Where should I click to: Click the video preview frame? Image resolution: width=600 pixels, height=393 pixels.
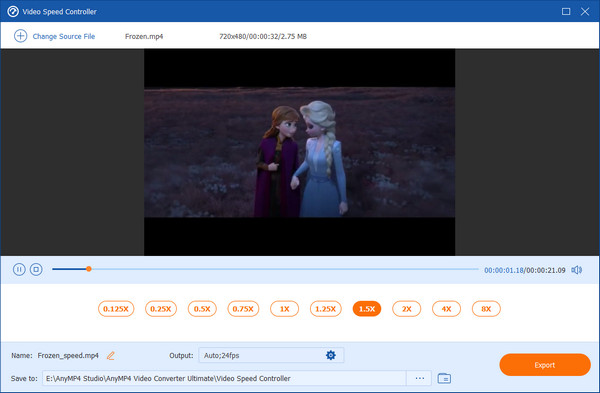coord(300,152)
